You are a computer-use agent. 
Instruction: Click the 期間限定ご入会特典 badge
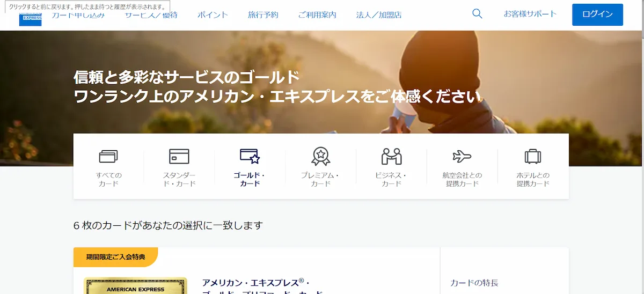pos(115,257)
